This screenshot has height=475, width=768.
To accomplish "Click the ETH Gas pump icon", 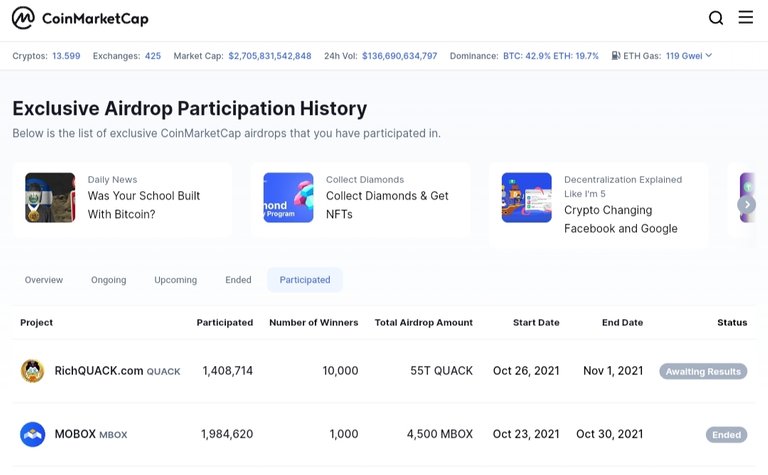I will coord(616,55).
